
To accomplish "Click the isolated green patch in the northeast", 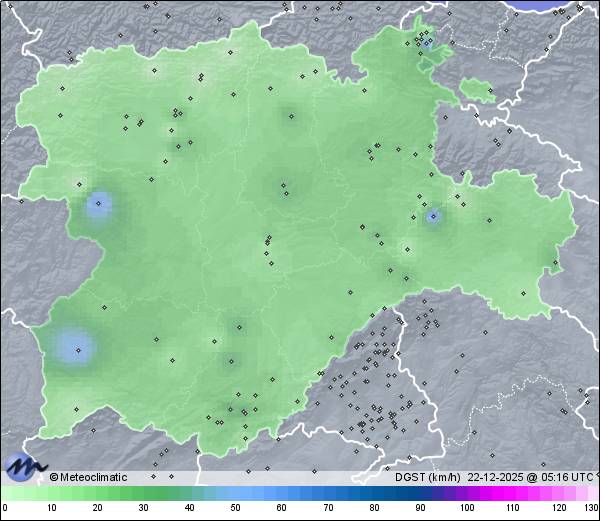I will (x=477, y=92).
